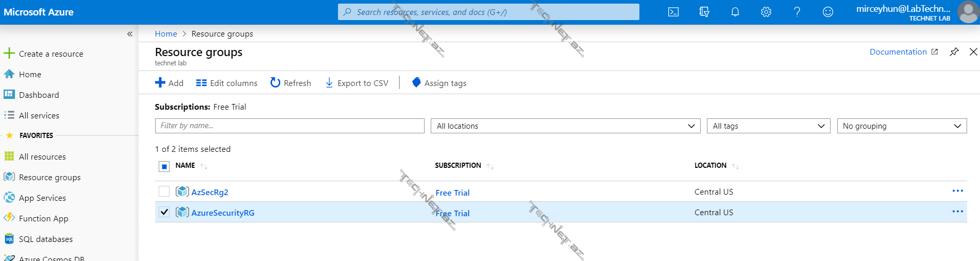Expand the All locations dropdown
The image size is (980, 261).
pos(565,126)
